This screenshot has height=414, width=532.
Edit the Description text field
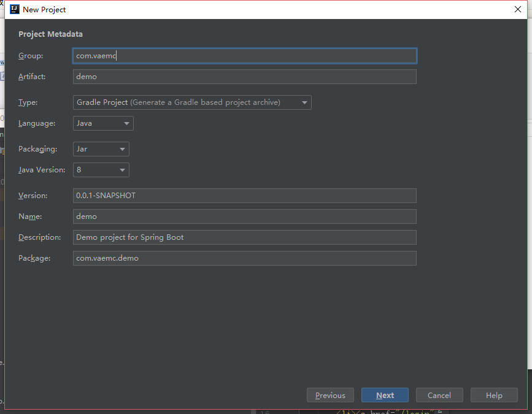(245, 237)
